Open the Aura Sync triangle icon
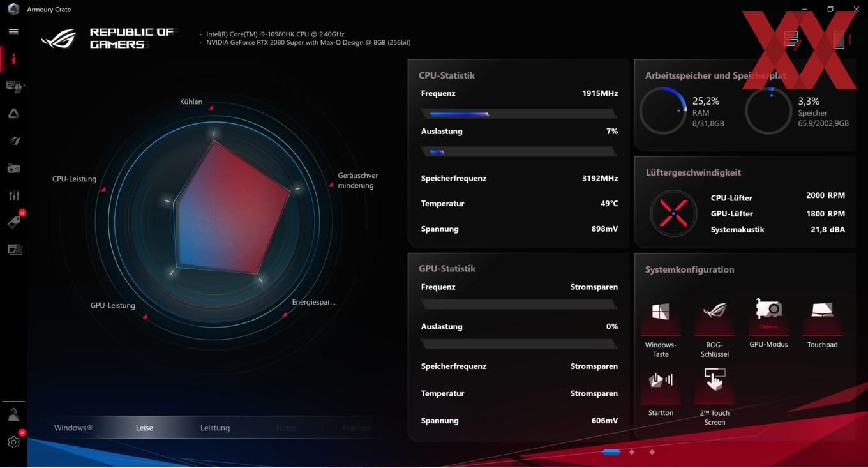Screen dimensions: 868x468 click(13, 114)
